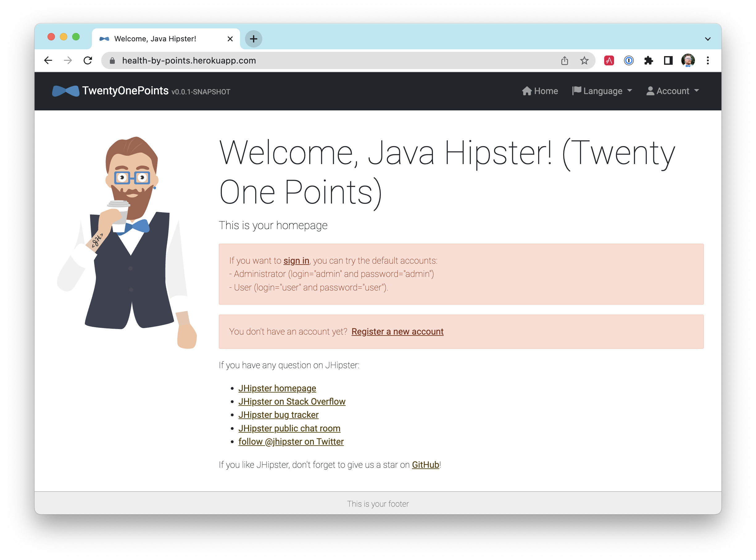Click the GitHub link in footer text
This screenshot has height=560, width=756.
click(425, 465)
